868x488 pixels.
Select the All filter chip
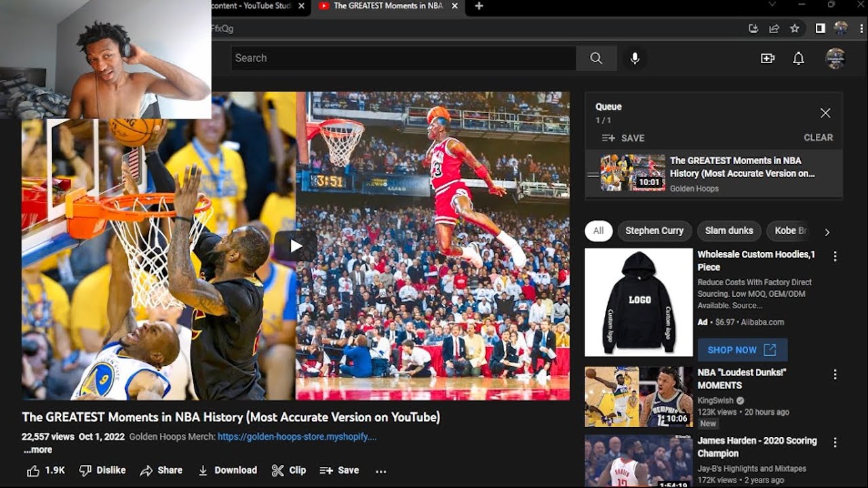(x=598, y=230)
